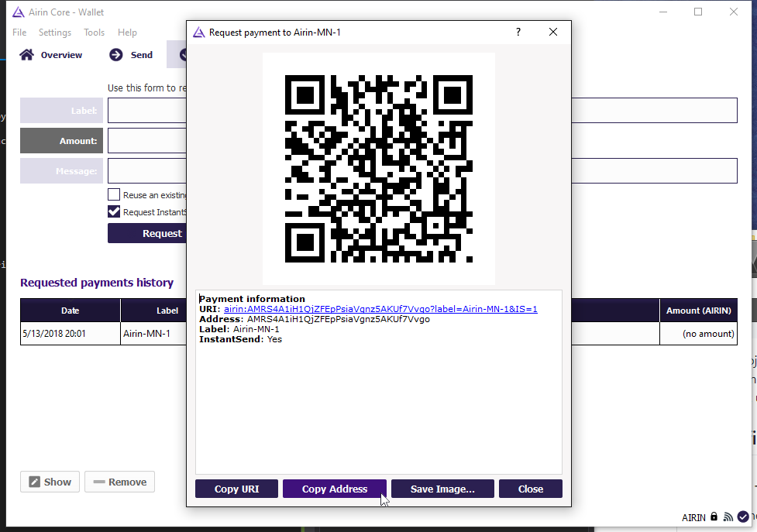Open the Overview home icon tab
Viewport: 757px width, 532px height.
50,55
